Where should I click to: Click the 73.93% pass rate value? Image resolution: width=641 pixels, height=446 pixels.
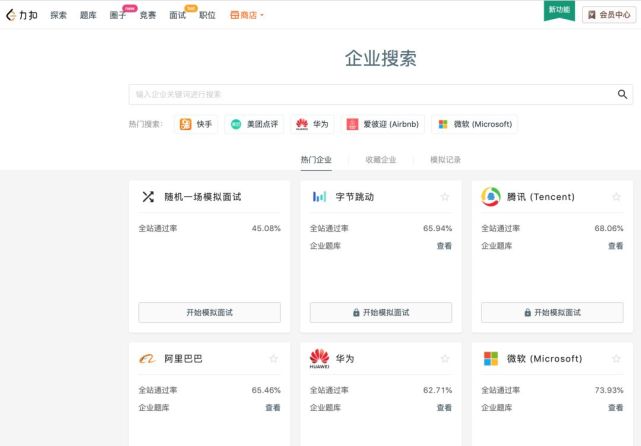point(609,390)
